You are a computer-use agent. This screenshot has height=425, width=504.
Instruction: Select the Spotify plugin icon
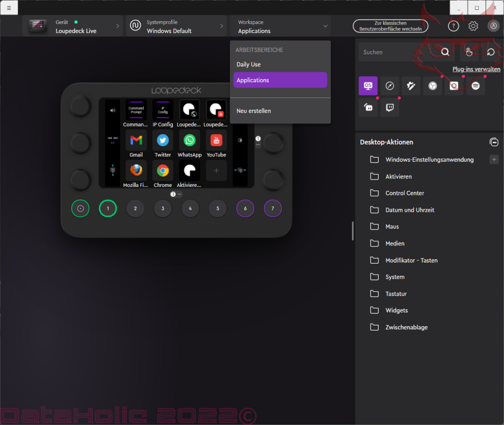475,86
